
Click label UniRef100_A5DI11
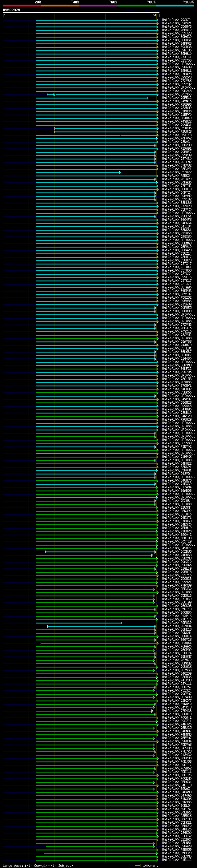pos(177,772)
